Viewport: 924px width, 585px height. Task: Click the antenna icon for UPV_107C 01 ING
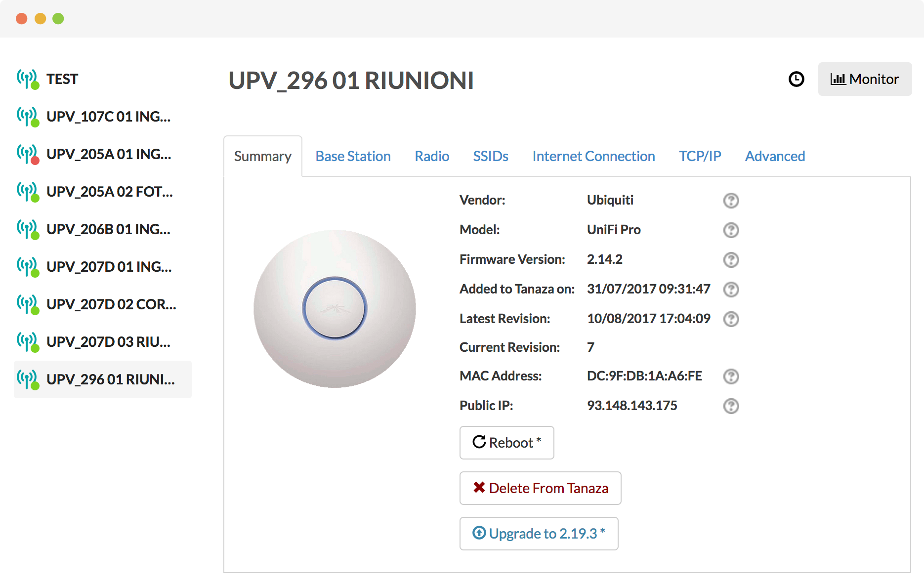pos(28,117)
